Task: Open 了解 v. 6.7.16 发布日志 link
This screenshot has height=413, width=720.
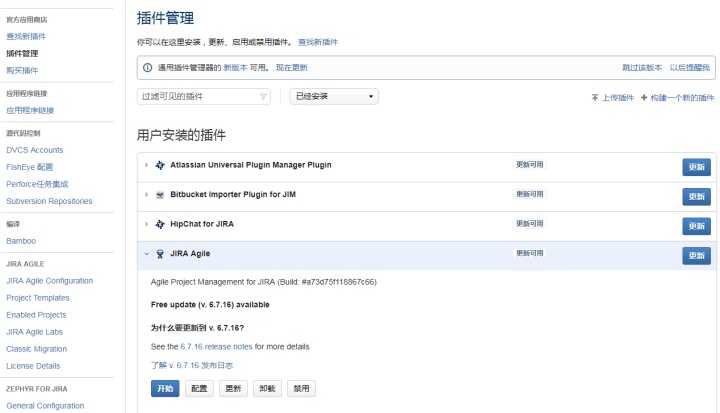Action: coord(192,366)
